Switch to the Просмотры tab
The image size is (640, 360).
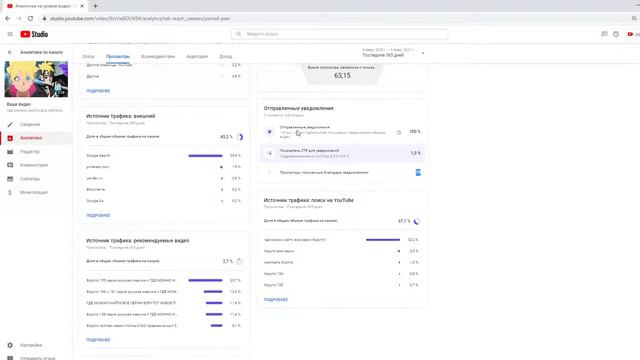tap(118, 56)
